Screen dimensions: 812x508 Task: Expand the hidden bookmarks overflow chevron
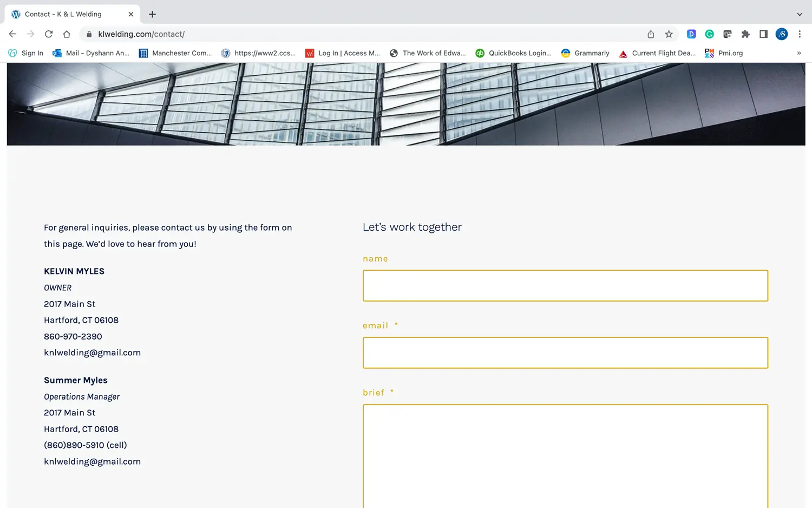(x=798, y=53)
